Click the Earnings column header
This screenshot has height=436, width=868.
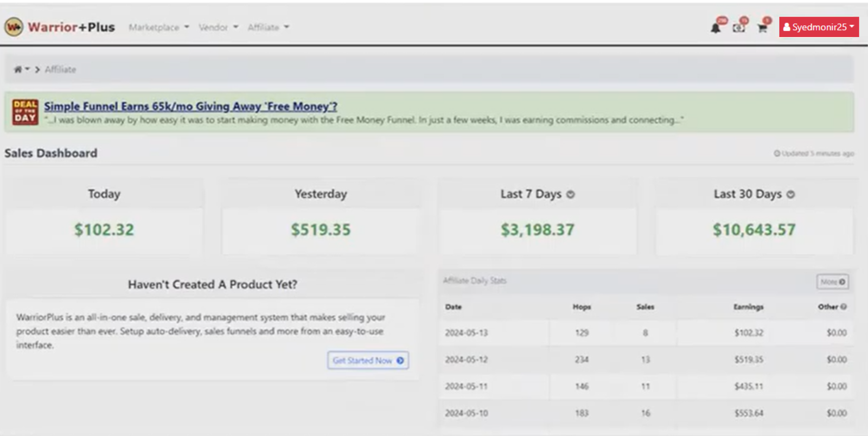(748, 307)
